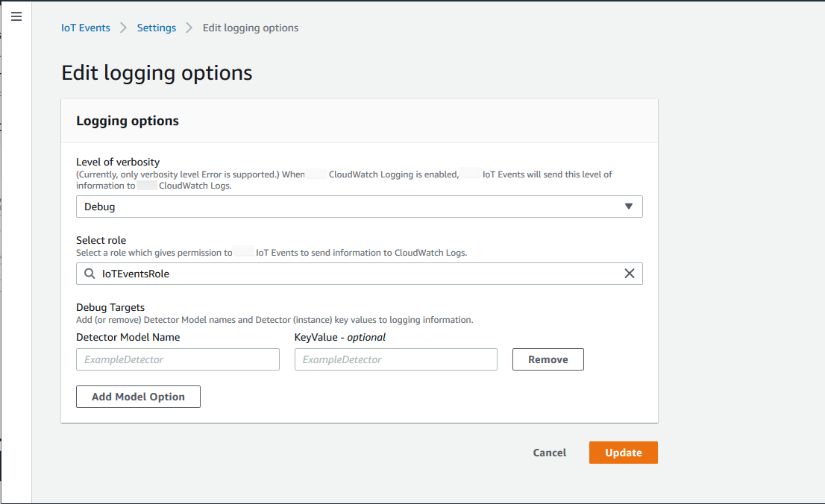Navigate to Settings breadcrumb link
The image size is (825, 504).
click(157, 28)
